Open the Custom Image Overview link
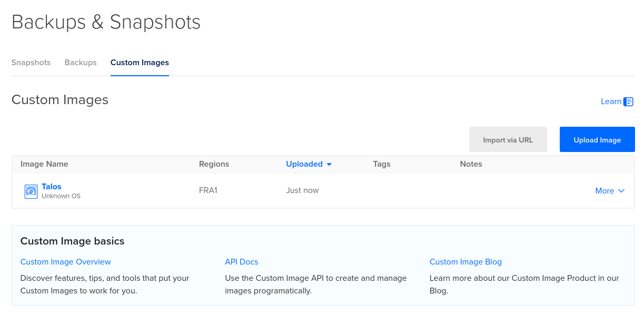Screen dimensions: 644x335 (x=65, y=262)
